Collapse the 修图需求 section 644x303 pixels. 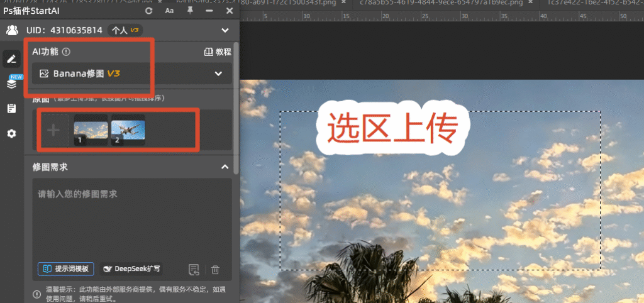[x=225, y=167]
